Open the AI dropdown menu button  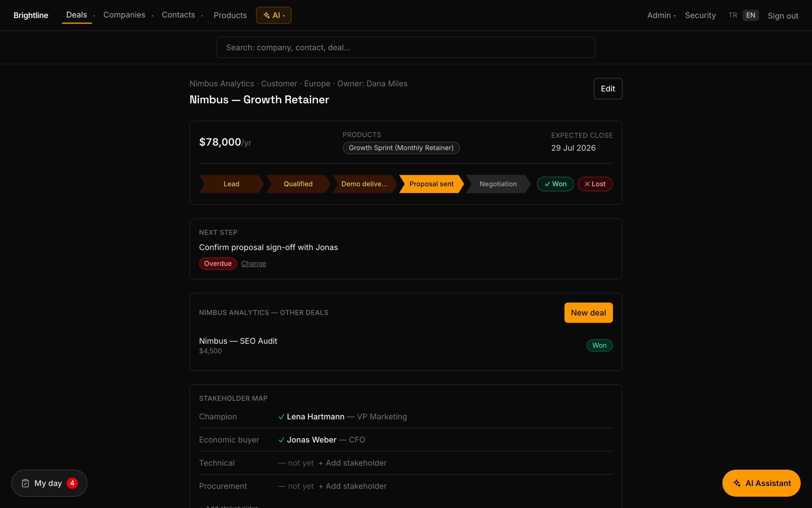point(273,15)
